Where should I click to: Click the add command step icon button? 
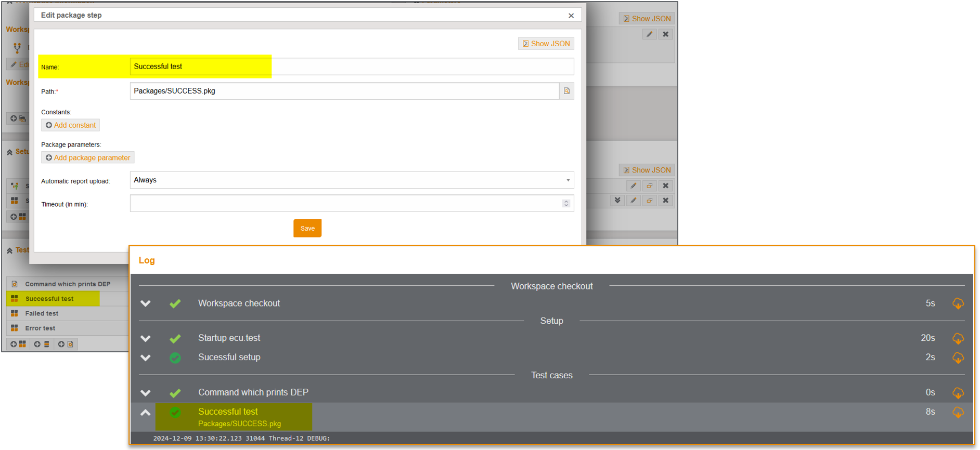tap(66, 344)
